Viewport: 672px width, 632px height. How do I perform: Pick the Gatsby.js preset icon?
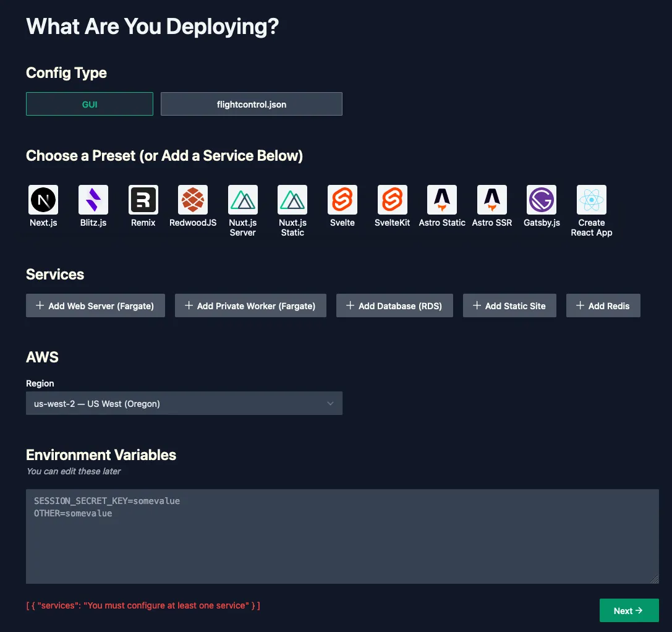(542, 199)
